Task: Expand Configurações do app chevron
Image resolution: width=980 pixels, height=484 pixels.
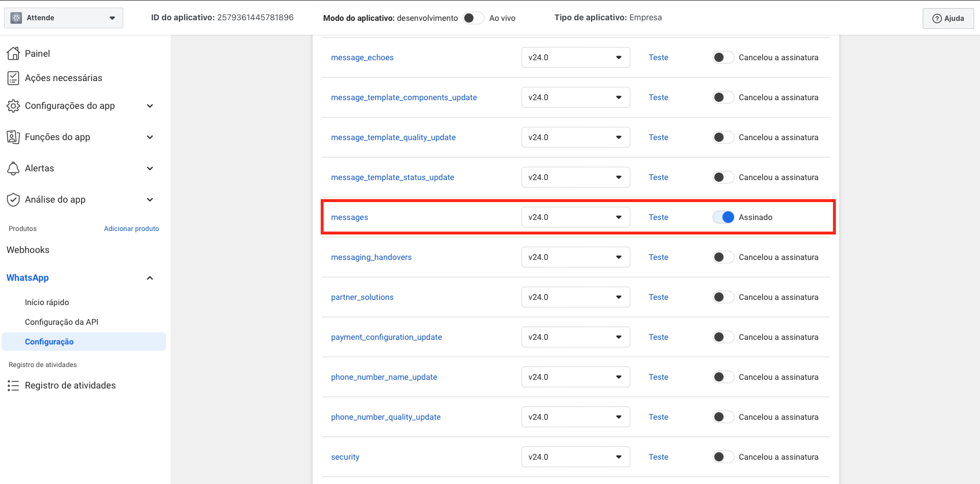Action: pyautogui.click(x=150, y=106)
